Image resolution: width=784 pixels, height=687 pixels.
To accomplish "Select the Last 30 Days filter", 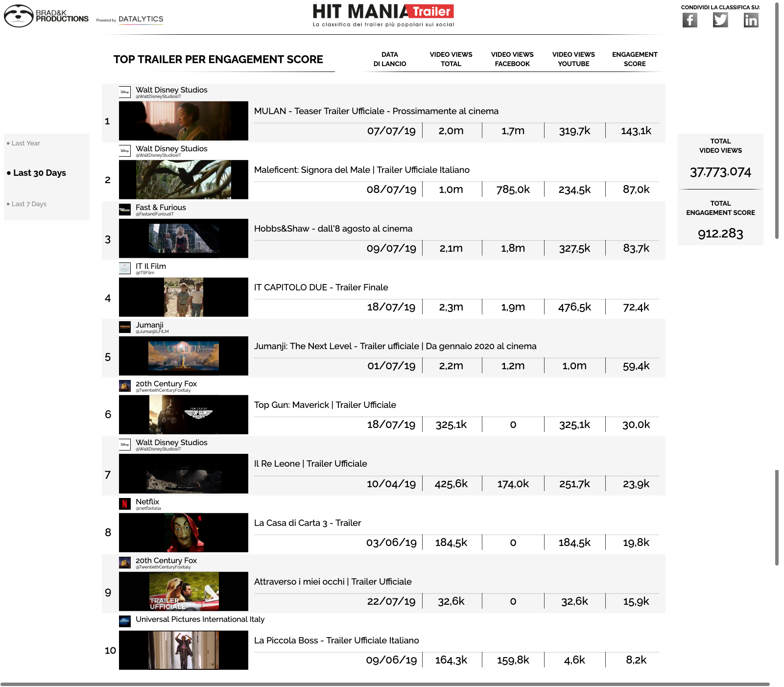I will tap(39, 173).
